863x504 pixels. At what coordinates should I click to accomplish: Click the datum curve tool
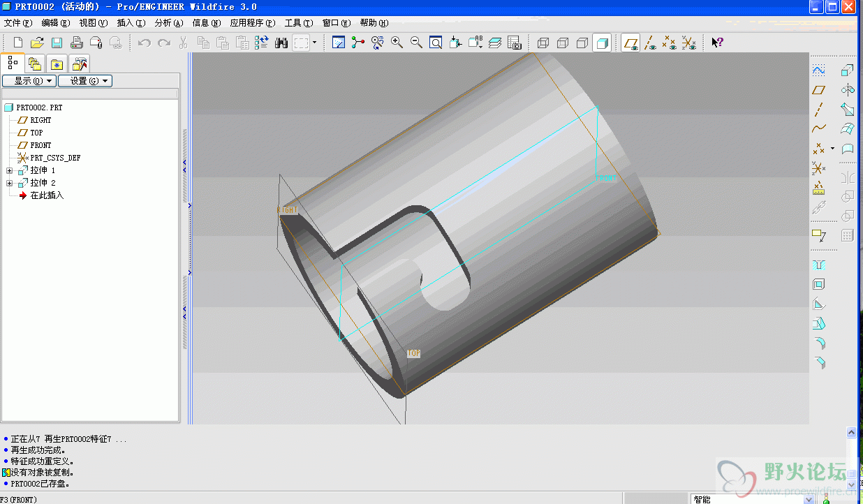click(819, 128)
